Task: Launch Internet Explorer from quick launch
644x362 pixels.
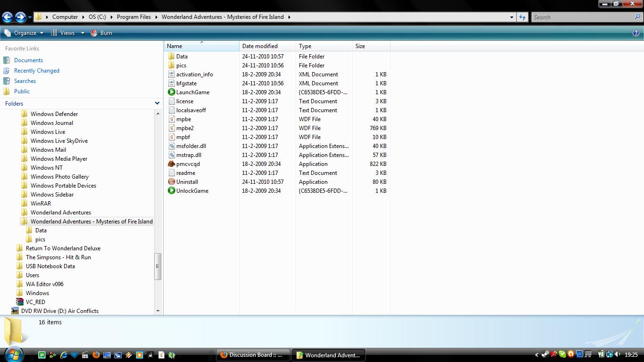Action: click(64, 355)
